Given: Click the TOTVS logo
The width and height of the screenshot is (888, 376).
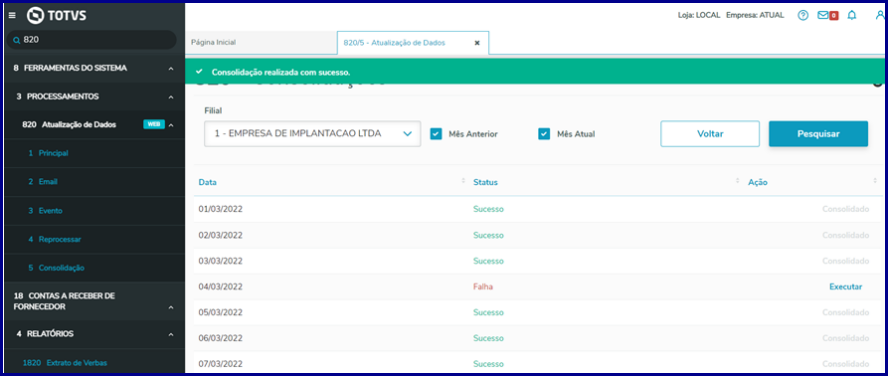Looking at the screenshot, I should [x=57, y=15].
